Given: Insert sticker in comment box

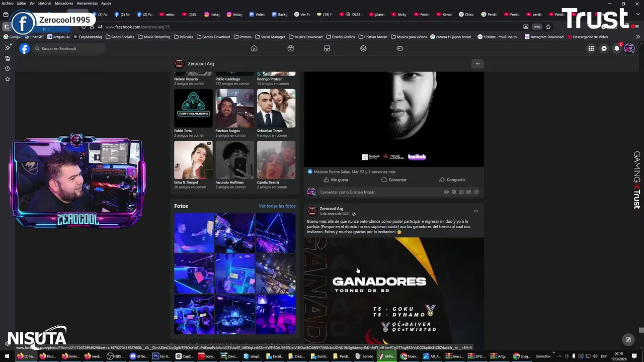Looking at the screenshot, I should point(476,192).
